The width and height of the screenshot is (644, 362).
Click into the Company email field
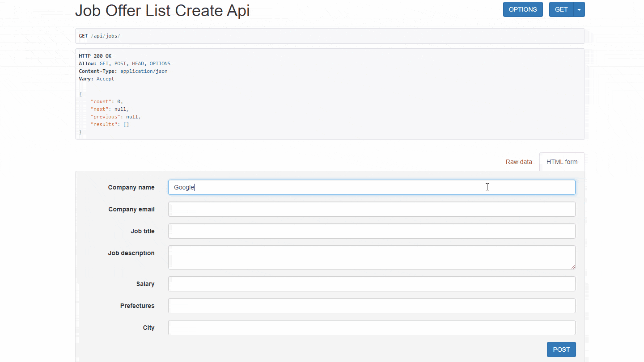(x=371, y=209)
